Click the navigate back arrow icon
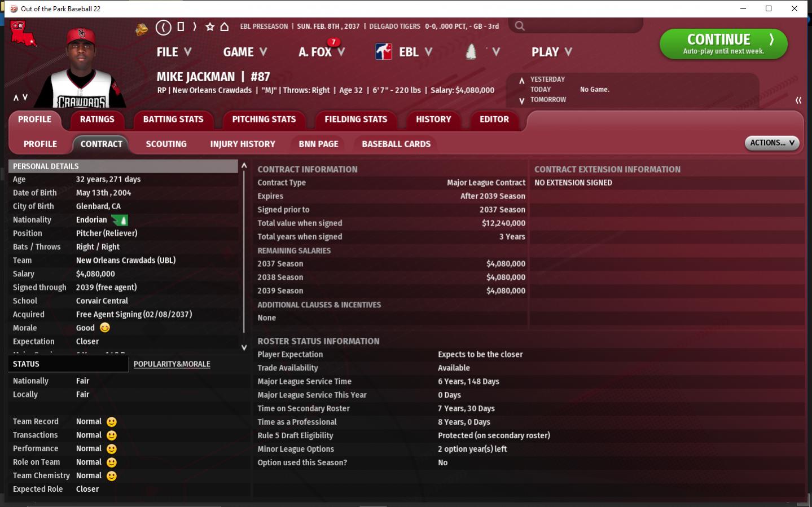The width and height of the screenshot is (812, 507). 163,27
